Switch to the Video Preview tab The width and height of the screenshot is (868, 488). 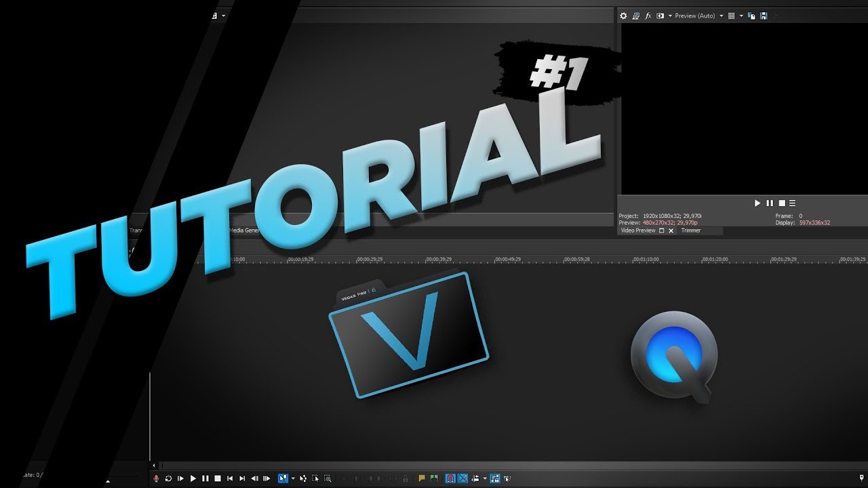tap(638, 230)
